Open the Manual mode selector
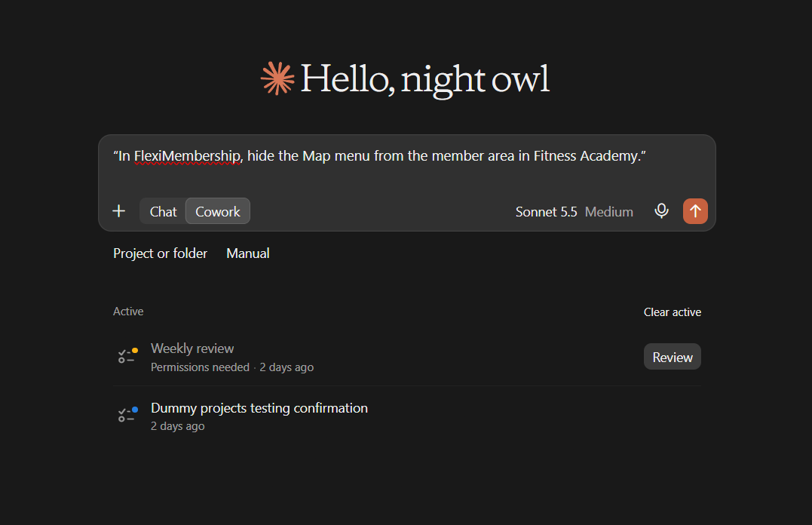812x525 pixels. (x=247, y=253)
